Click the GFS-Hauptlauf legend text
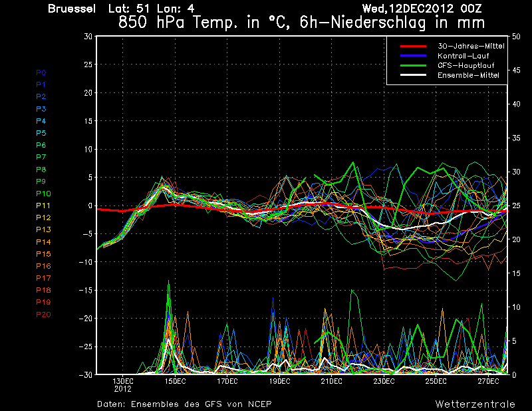This screenshot has width=532, height=411. 466,65
